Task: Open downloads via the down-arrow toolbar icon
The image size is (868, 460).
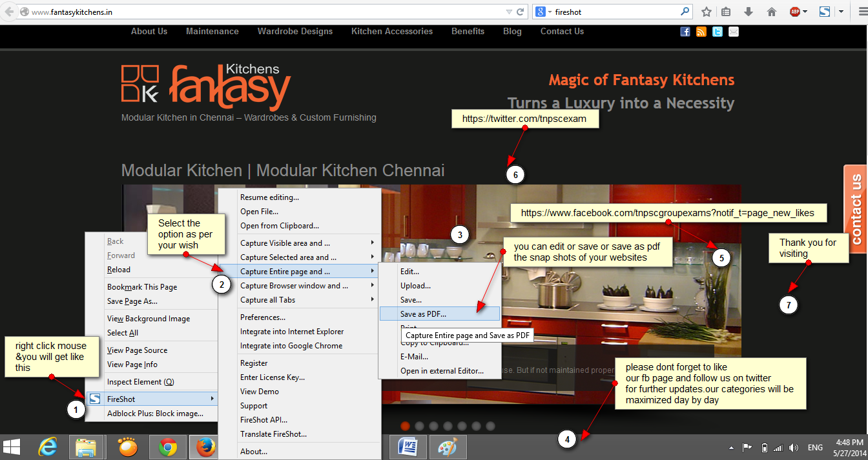Action: tap(749, 11)
